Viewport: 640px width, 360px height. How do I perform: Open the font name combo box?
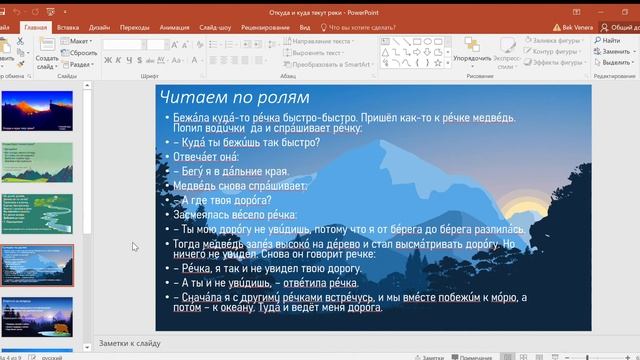tap(124, 44)
